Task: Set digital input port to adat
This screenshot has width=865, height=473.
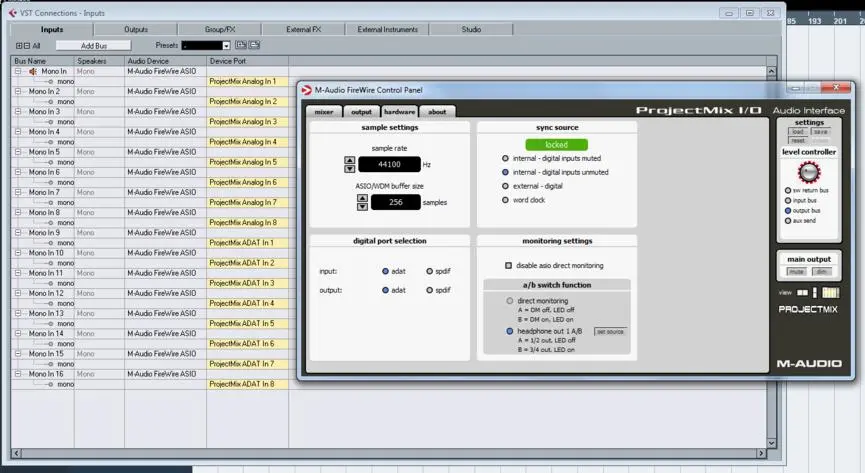Action: pos(386,271)
